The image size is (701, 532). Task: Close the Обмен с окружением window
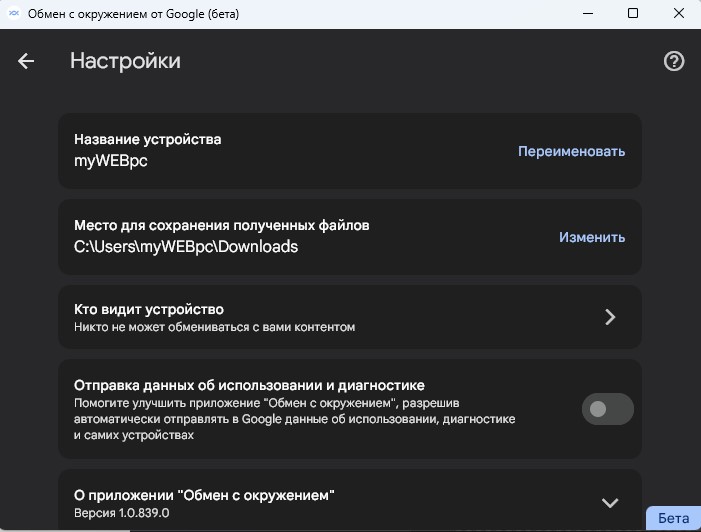[679, 13]
